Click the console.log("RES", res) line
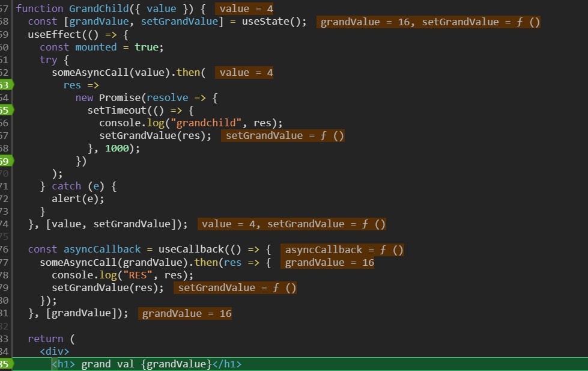The image size is (588, 371). click(123, 275)
